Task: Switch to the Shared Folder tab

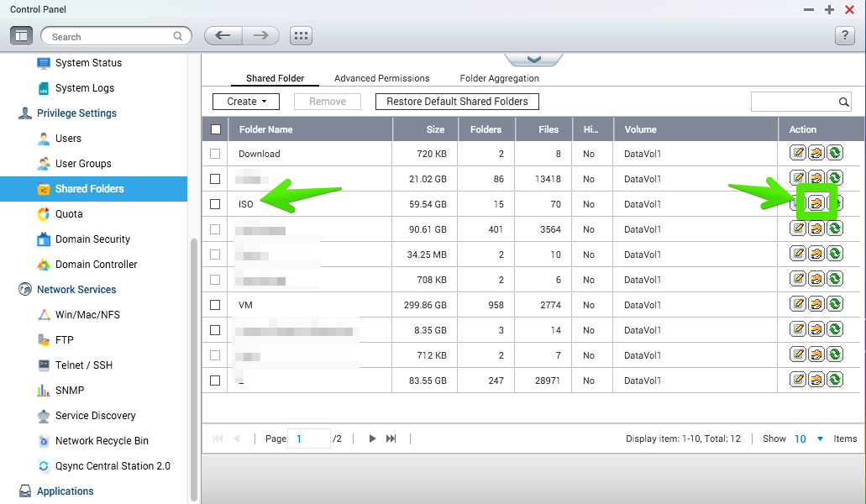Action: click(x=275, y=78)
